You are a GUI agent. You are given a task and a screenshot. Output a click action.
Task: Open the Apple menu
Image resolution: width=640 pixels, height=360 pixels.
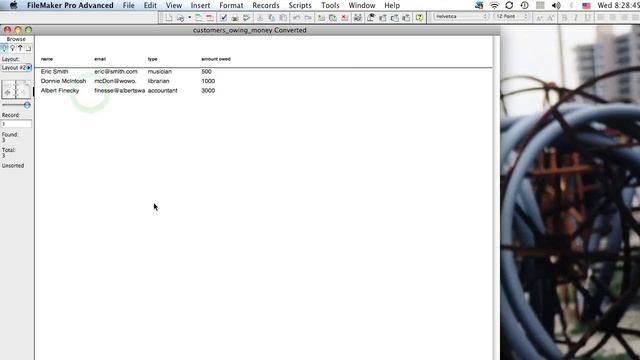(x=13, y=5)
